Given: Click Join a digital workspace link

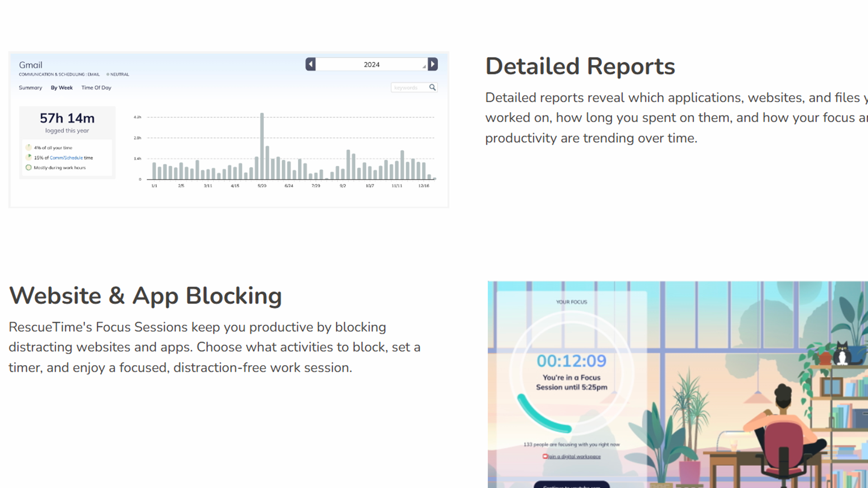Looking at the screenshot, I should click(575, 456).
